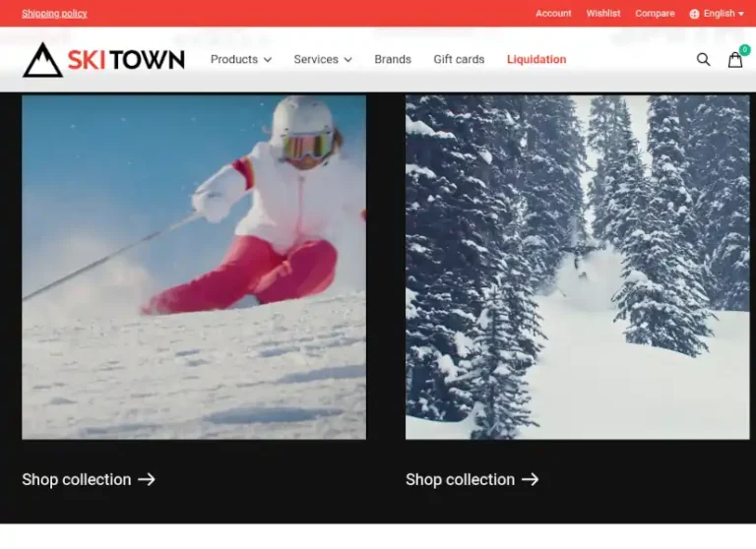The image size is (756, 549).
Task: Click Shop collection under snowy forest photo
Action: (x=472, y=479)
